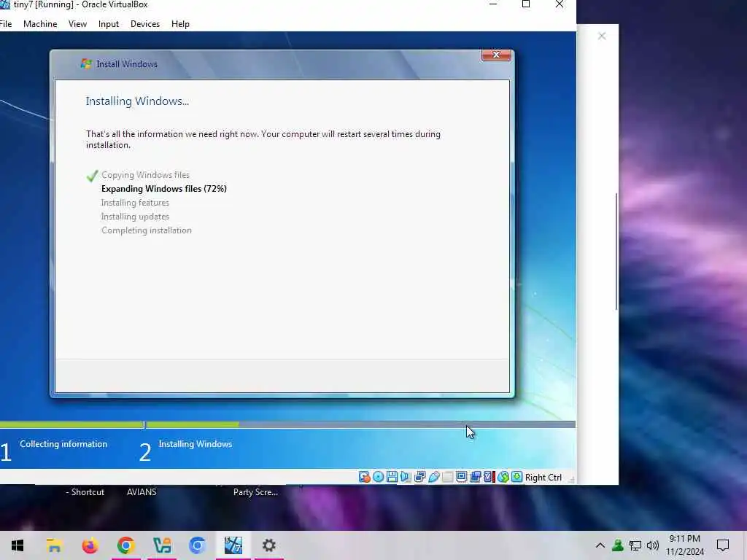Click the USB devices indicator icon

pos(433,477)
